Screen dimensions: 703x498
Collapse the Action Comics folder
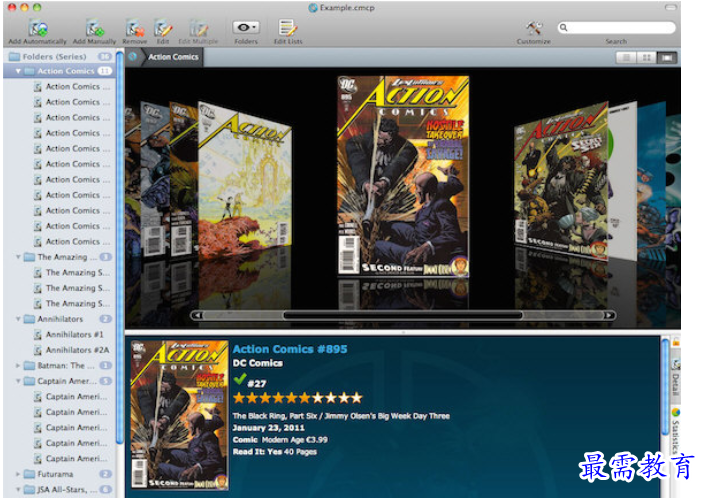[x=18, y=71]
